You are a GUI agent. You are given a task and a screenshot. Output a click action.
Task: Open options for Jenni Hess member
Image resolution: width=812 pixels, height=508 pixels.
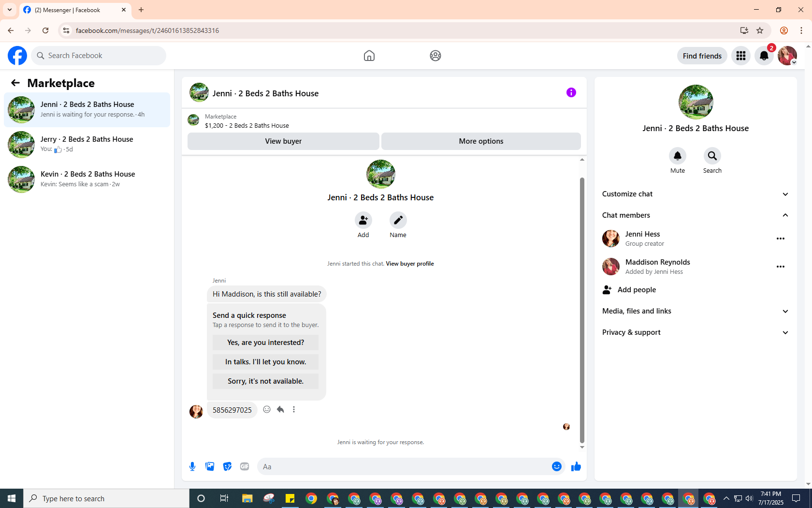tap(781, 239)
